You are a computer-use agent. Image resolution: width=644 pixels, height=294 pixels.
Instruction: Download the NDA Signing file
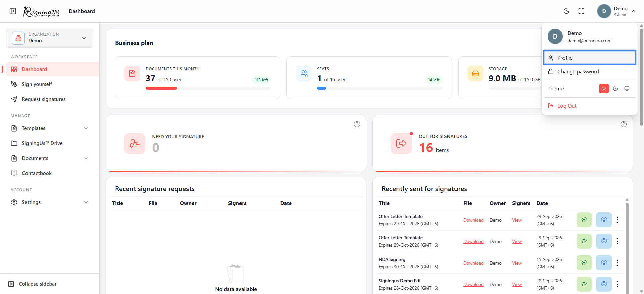tap(473, 263)
